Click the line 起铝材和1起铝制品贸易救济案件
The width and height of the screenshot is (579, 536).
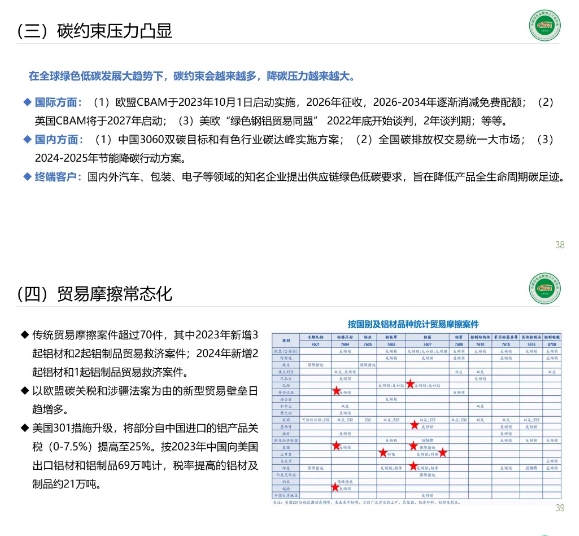click(110, 372)
